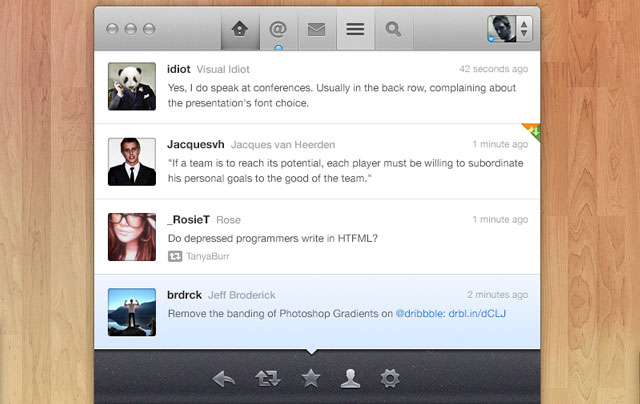Click the panda avatar of idiot

click(x=132, y=86)
